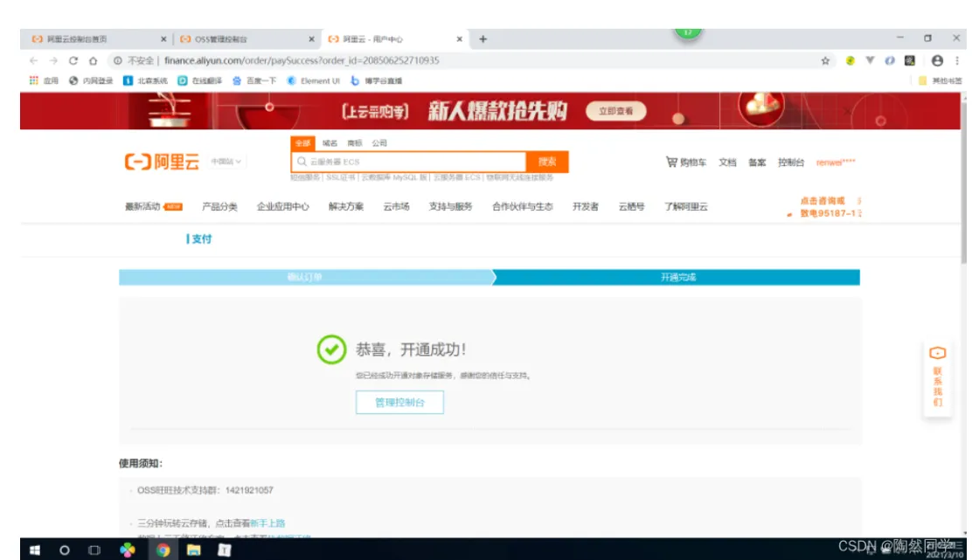Open the 内网登录 bookmark

(x=91, y=80)
